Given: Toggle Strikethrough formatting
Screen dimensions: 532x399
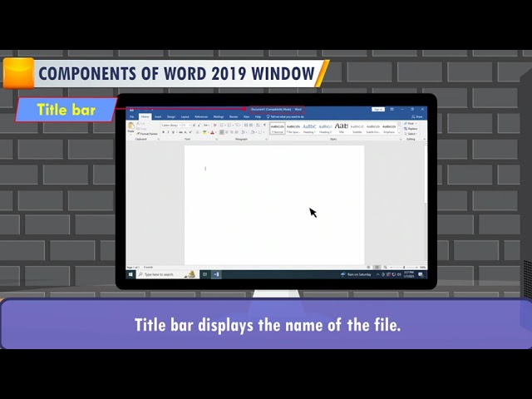Looking at the screenshot, I should pyautogui.click(x=181, y=132).
